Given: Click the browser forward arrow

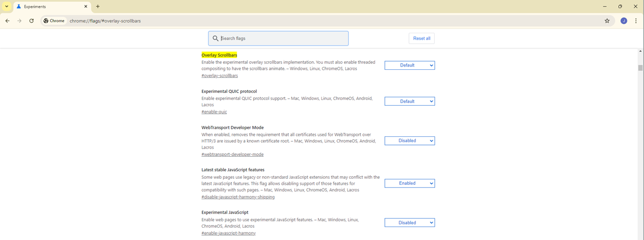Looking at the screenshot, I should [x=19, y=21].
